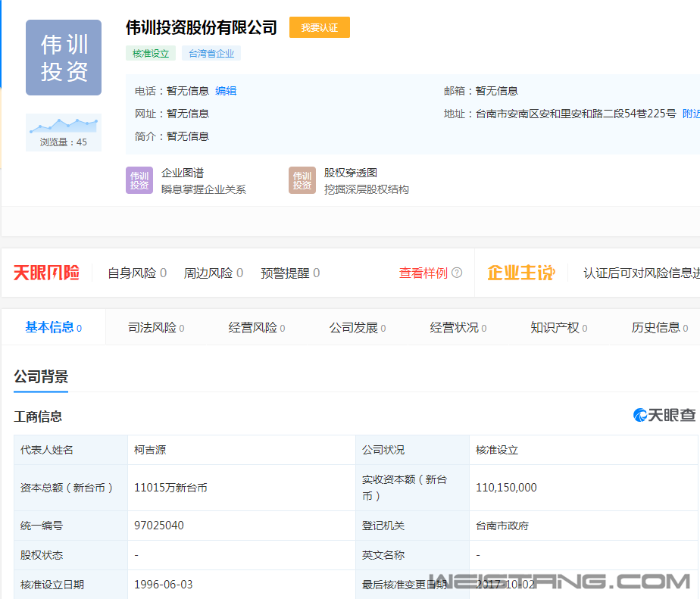View the 浏览量 trend chart

point(64,125)
